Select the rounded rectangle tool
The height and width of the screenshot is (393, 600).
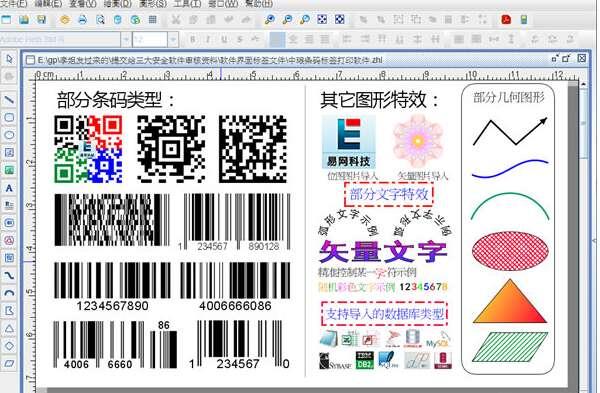tap(9, 117)
